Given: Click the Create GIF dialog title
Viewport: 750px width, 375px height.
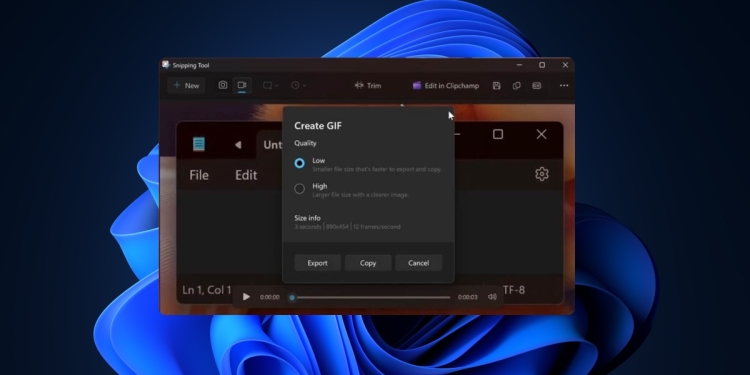Looking at the screenshot, I should click(x=318, y=126).
